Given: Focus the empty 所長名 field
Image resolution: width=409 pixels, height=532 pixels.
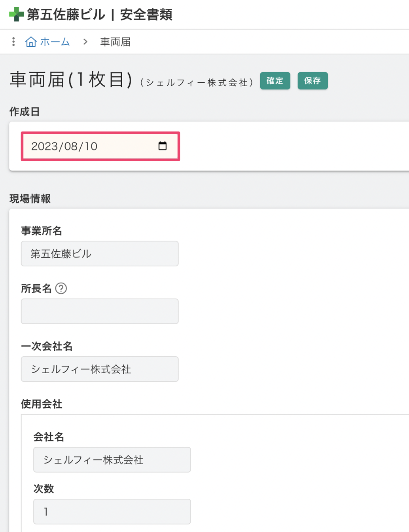Looking at the screenshot, I should [100, 311].
